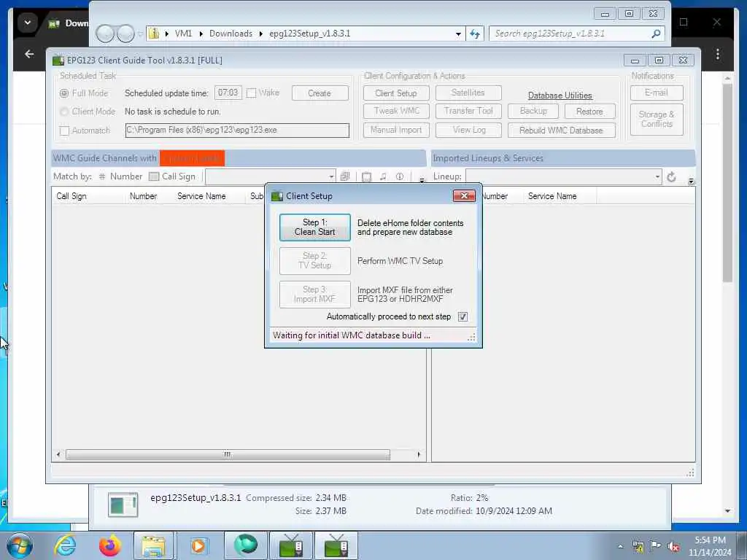Click the cascade windows icon in channel toolbar

(x=345, y=176)
